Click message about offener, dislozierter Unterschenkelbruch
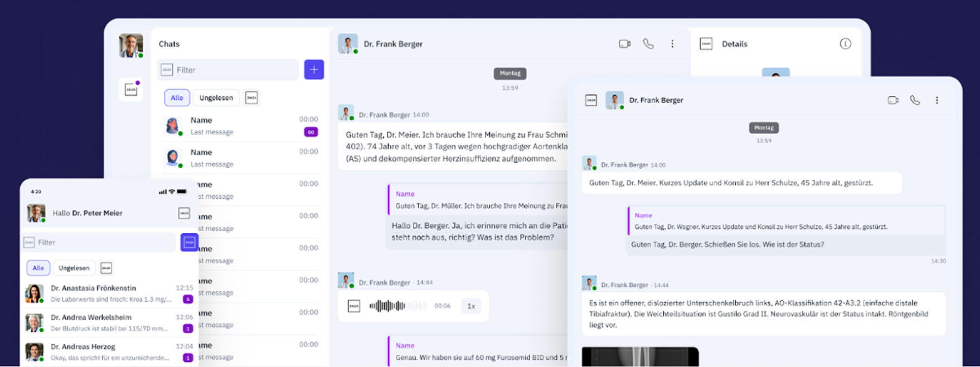980x367 pixels. click(764, 314)
